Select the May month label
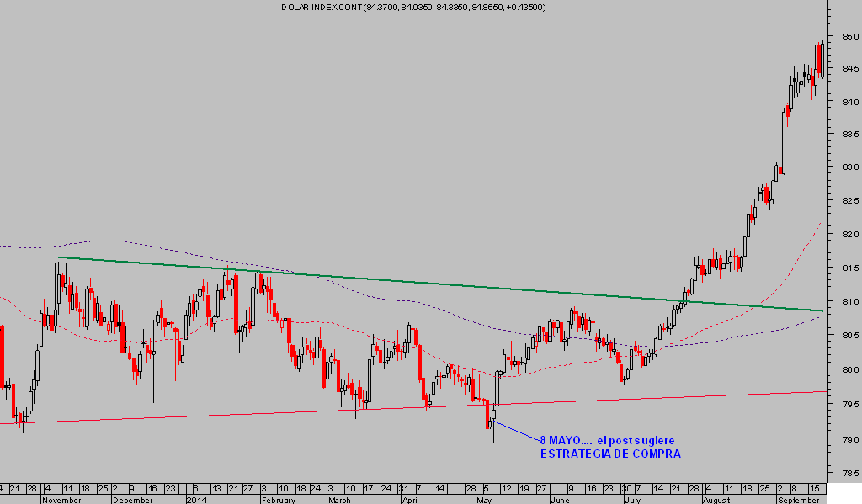 pyautogui.click(x=485, y=499)
